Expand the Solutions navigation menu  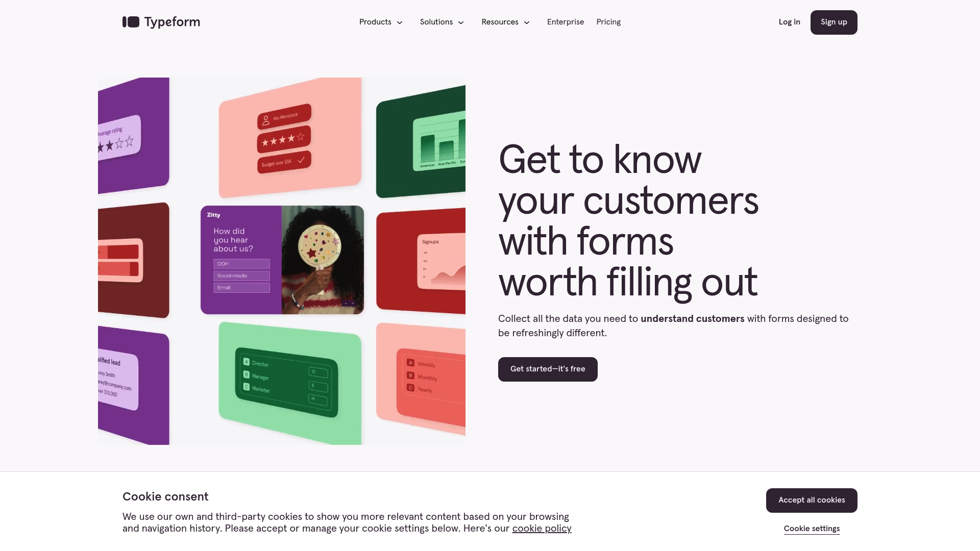point(441,22)
